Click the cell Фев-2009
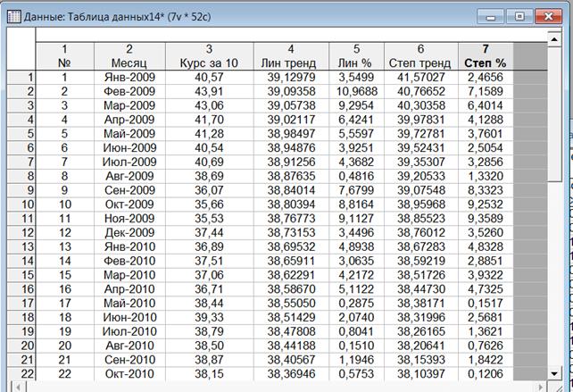This screenshot has width=573, height=392. [129, 91]
